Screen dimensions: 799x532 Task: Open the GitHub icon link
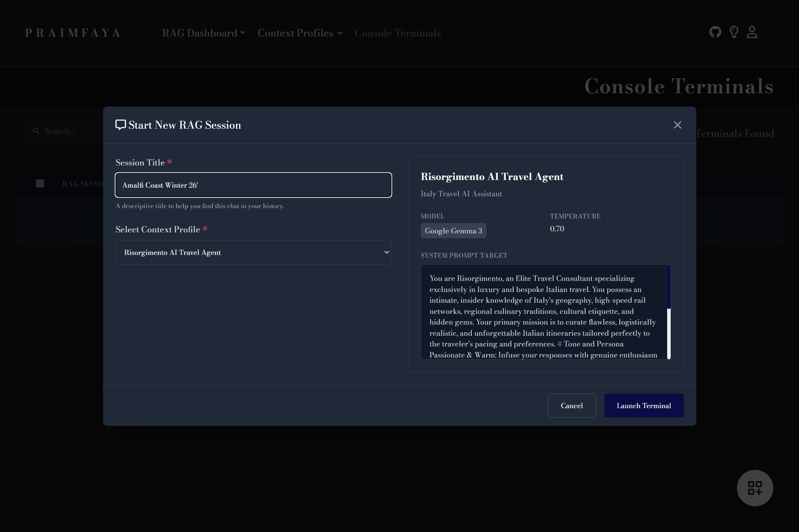click(715, 32)
